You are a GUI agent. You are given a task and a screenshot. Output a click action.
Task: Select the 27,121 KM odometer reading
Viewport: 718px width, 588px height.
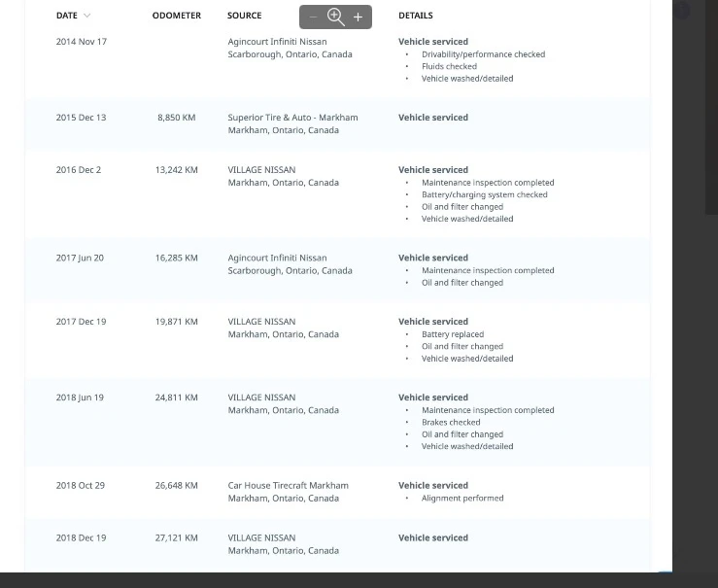(176, 538)
